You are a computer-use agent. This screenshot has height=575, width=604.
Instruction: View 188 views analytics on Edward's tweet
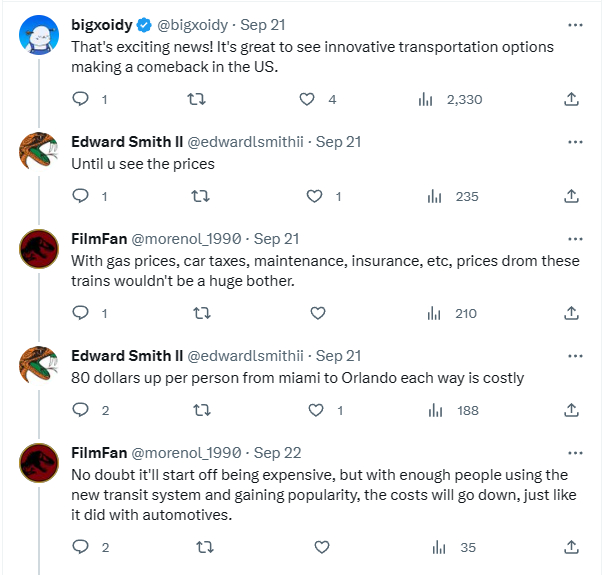(434, 410)
